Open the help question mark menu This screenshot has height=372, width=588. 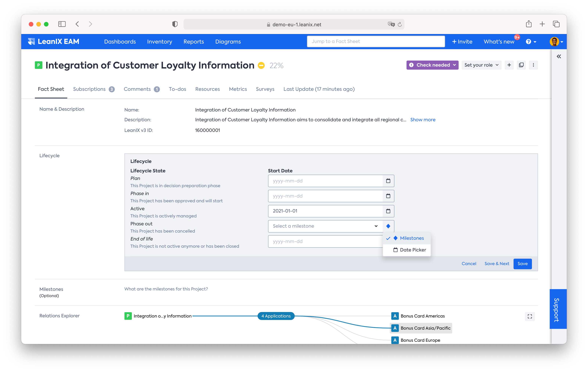[x=531, y=42]
